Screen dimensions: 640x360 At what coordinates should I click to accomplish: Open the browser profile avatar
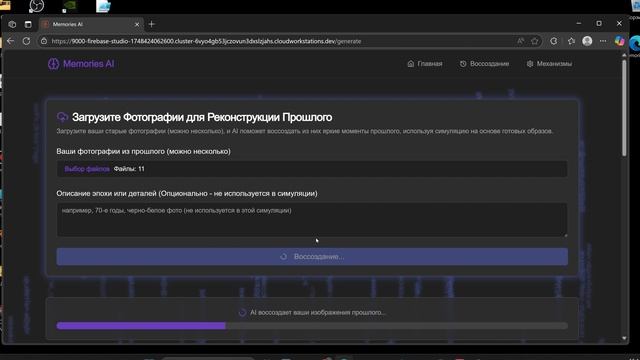coord(587,41)
